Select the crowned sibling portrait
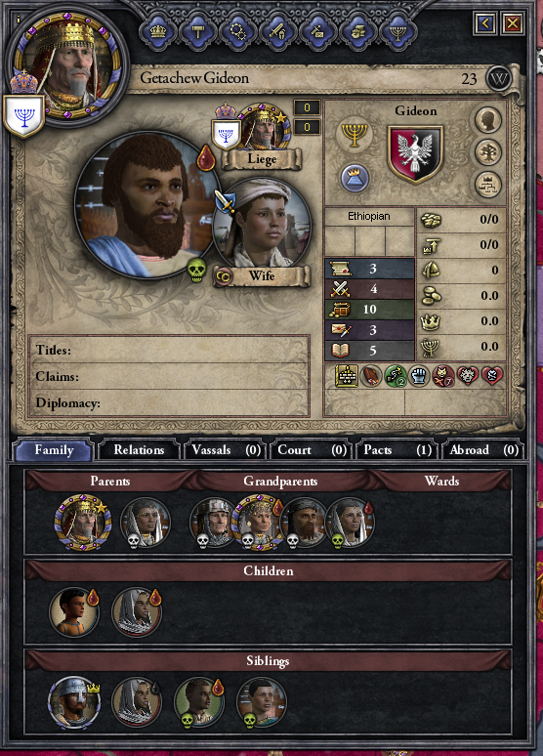 (74, 702)
